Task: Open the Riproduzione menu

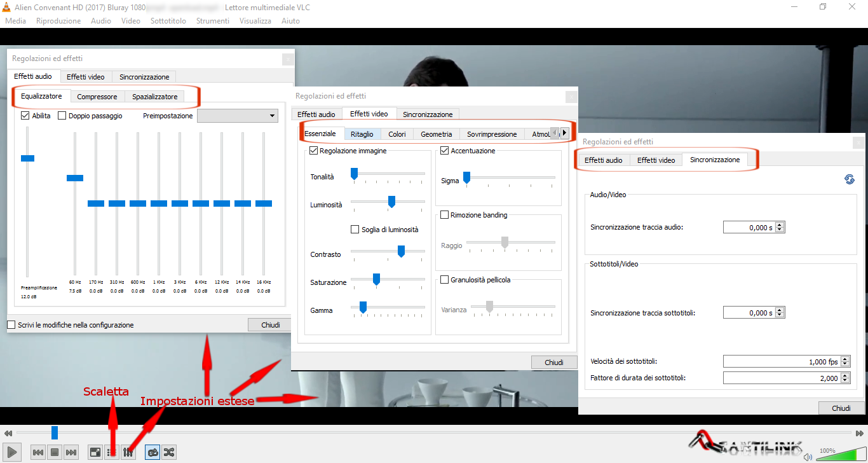Action: pos(58,21)
